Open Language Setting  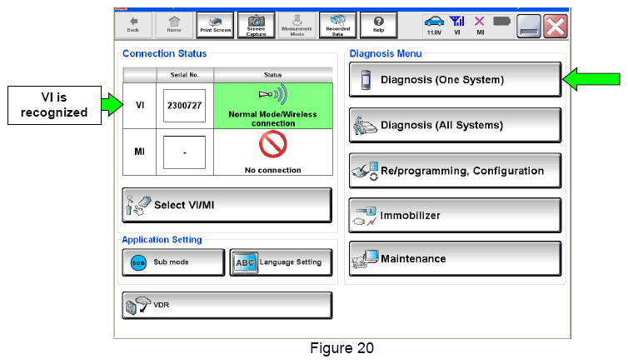click(x=282, y=262)
